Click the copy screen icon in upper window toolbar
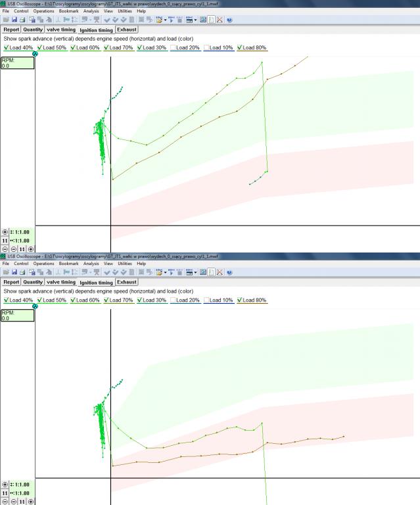 point(32,20)
